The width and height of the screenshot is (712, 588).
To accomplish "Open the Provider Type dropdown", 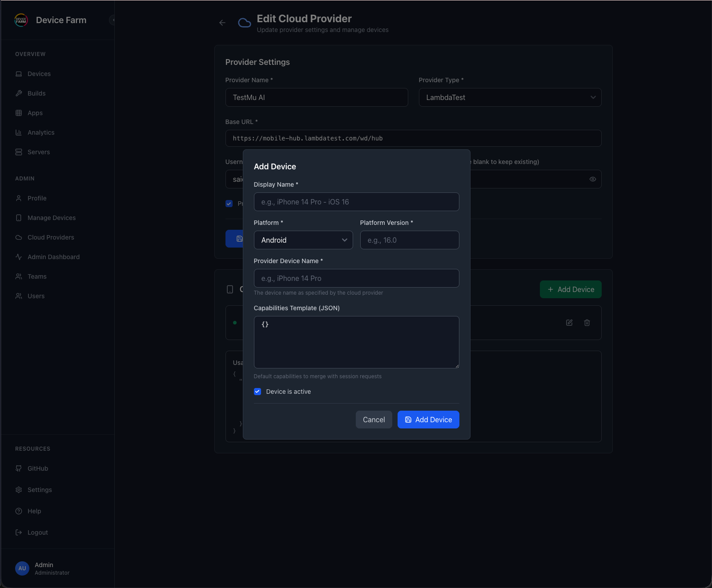I will pos(510,97).
